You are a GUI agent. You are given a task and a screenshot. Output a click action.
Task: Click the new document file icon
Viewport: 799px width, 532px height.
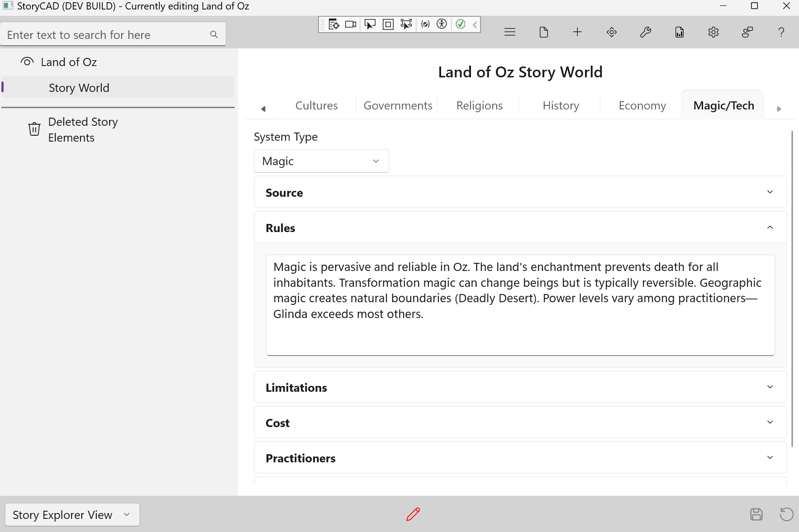pyautogui.click(x=544, y=32)
